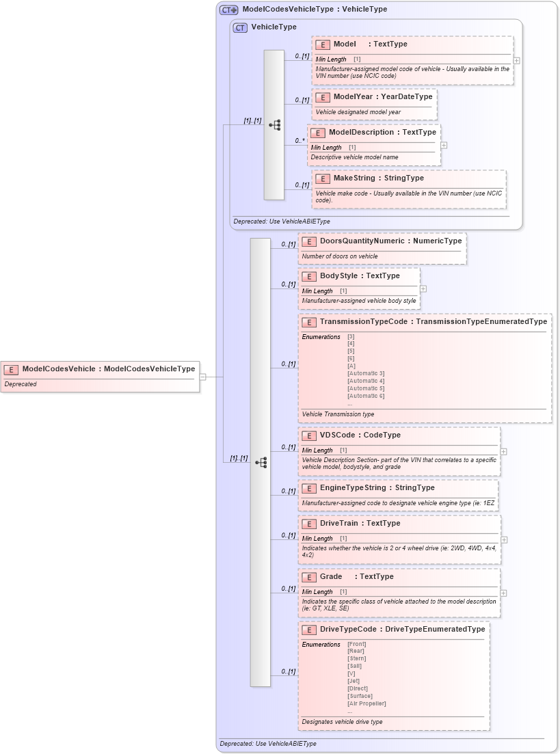This screenshot has height=754, width=560.
Task: Select the ModelCodesVehicle element icon
Action: (10, 367)
